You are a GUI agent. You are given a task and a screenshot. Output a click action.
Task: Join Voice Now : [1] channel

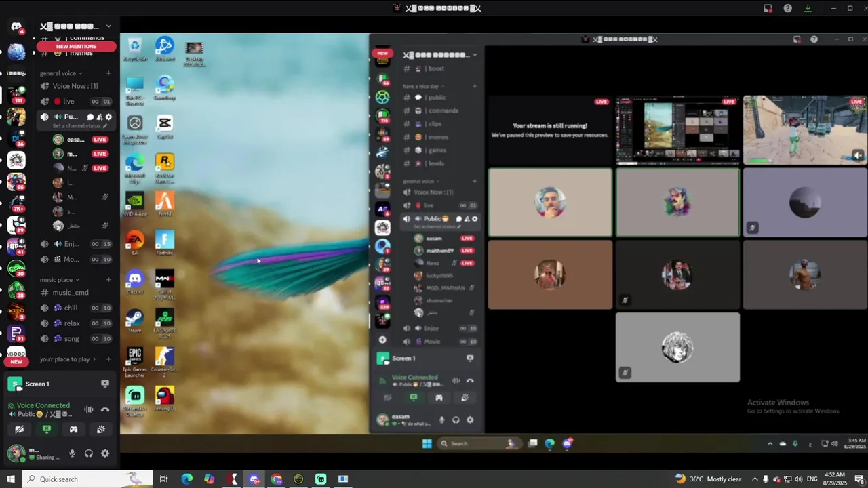click(x=76, y=86)
